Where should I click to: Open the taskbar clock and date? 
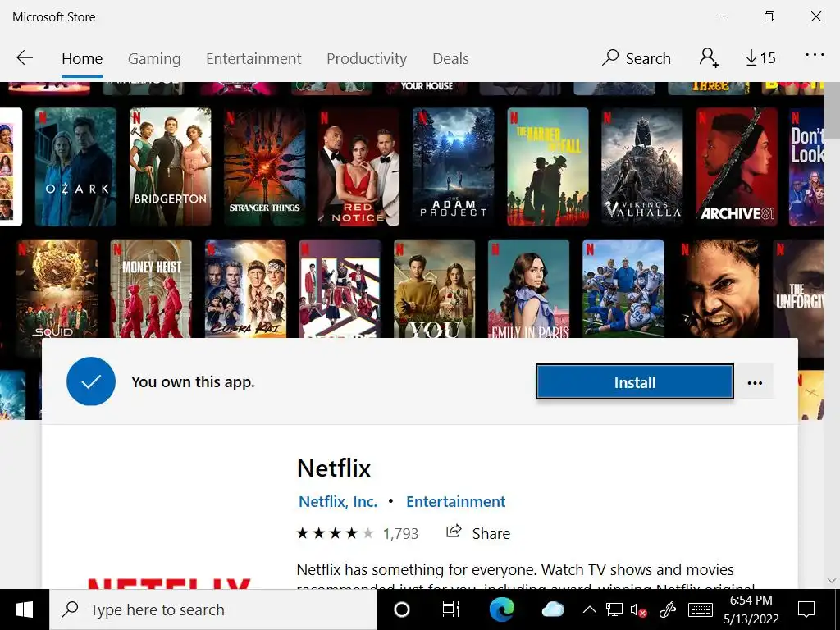[751, 609]
